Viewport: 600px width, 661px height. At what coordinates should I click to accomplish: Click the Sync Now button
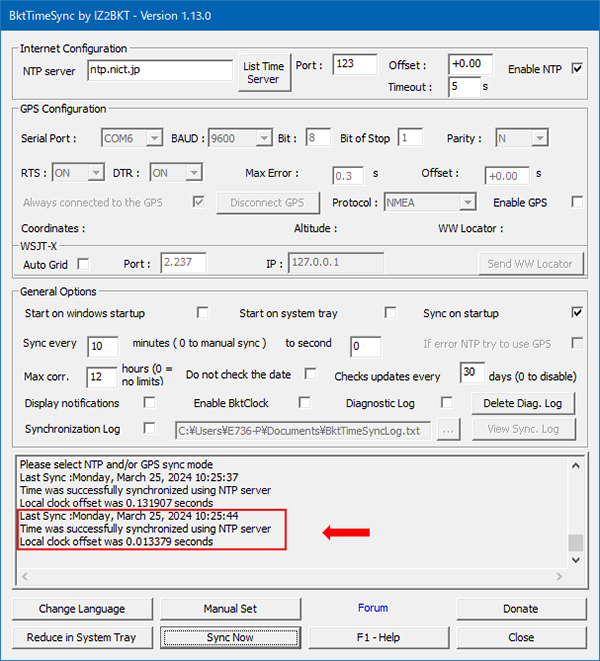(x=230, y=637)
